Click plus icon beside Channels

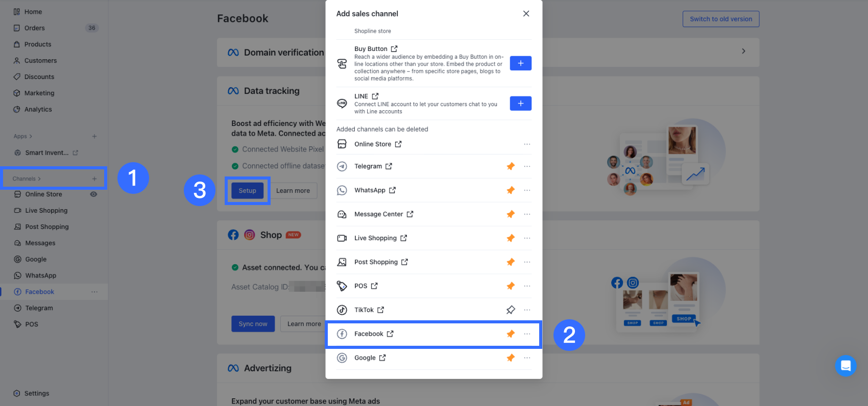pyautogui.click(x=94, y=179)
